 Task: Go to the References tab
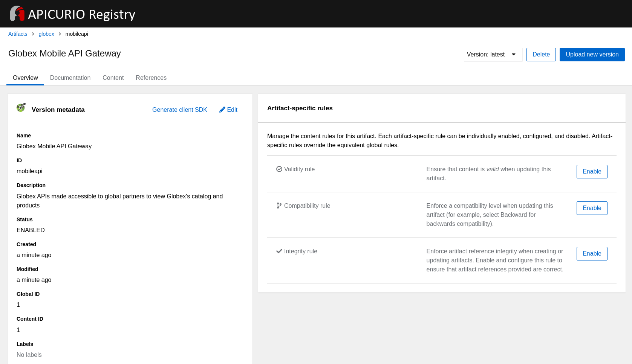[151, 78]
